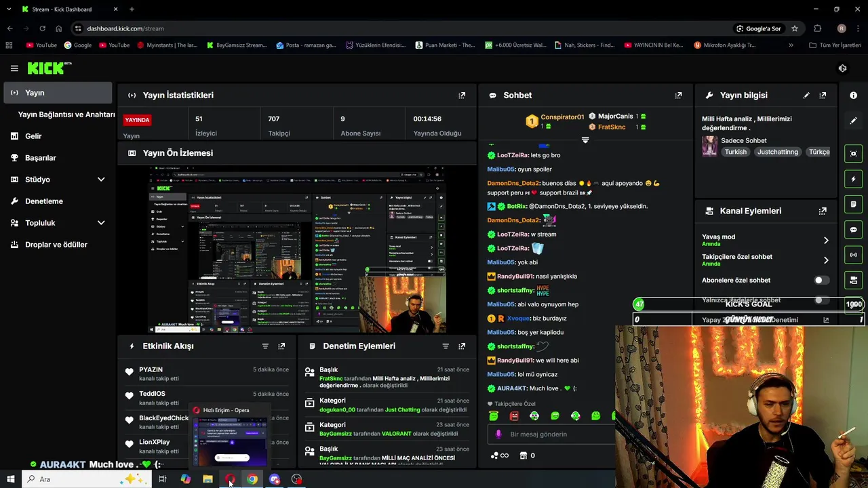Screen dimensions: 868x488
Task: Select Yayın in the sidebar
Action: point(58,93)
